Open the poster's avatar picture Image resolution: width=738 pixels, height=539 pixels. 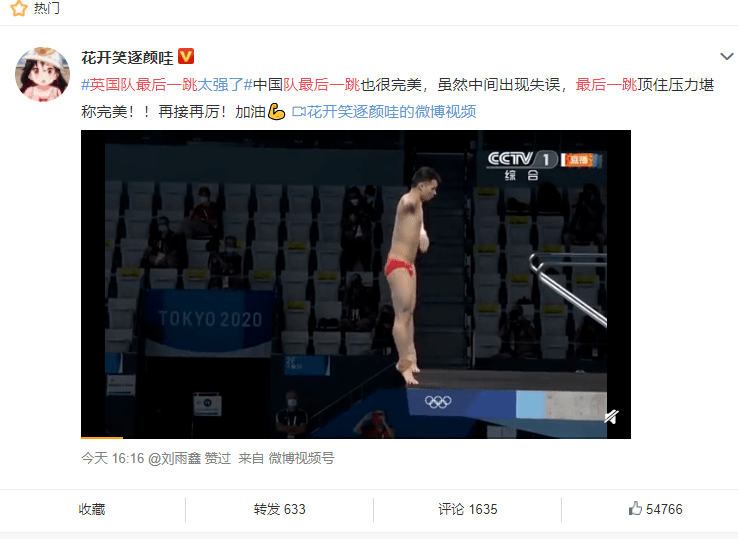click(42, 74)
